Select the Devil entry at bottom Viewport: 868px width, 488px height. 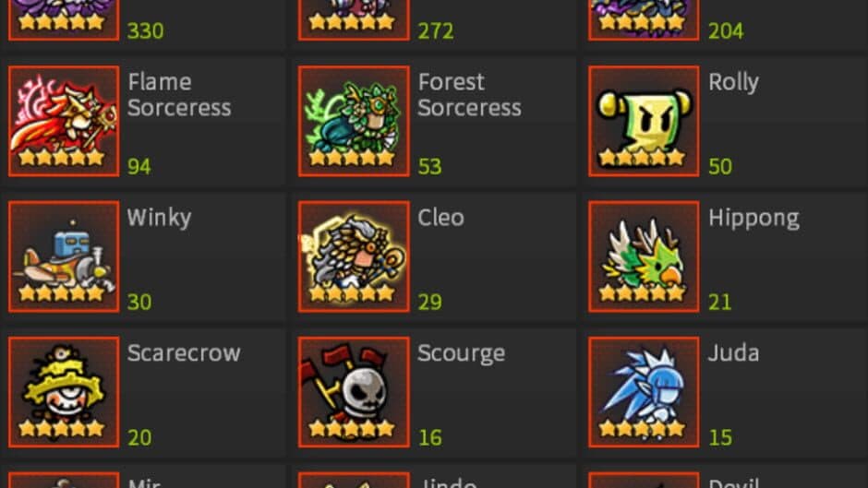tap(723, 479)
